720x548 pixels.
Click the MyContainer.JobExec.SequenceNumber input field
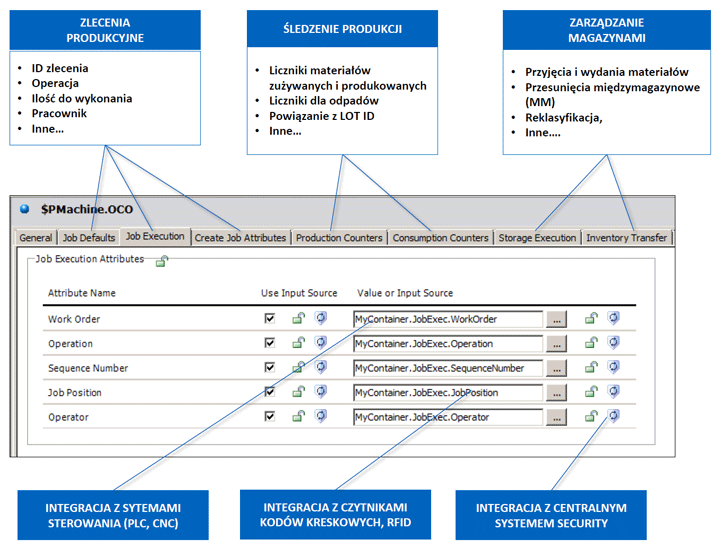click(447, 368)
